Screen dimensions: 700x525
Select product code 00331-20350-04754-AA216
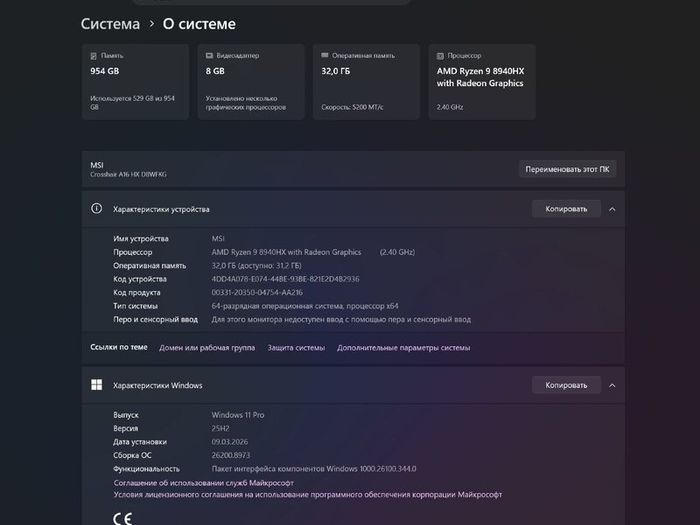coord(257,292)
